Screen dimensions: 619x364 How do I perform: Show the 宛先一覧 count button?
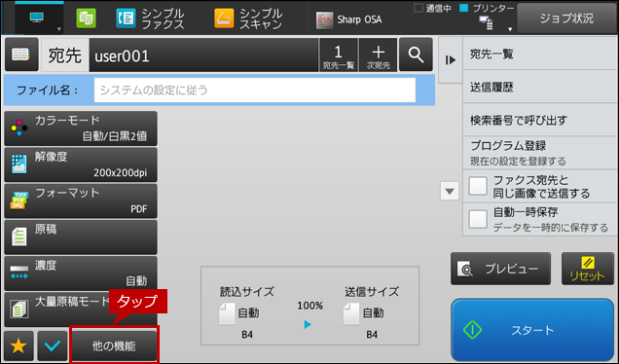point(339,55)
